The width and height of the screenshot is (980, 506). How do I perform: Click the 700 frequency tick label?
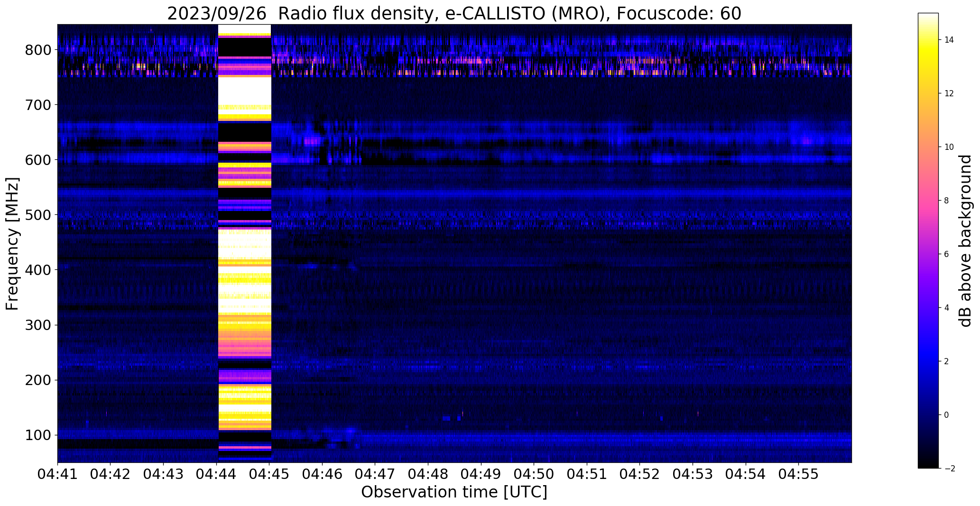[x=38, y=105]
